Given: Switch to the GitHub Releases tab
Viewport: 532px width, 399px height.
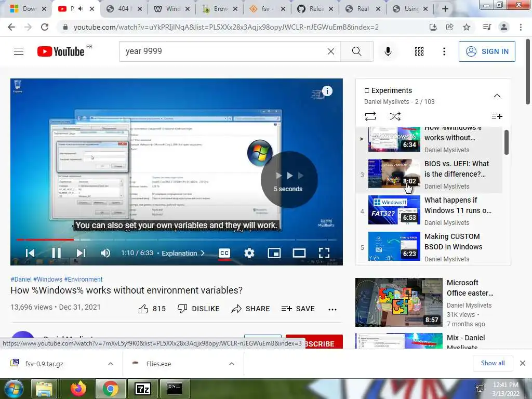Looking at the screenshot, I should (315, 9).
